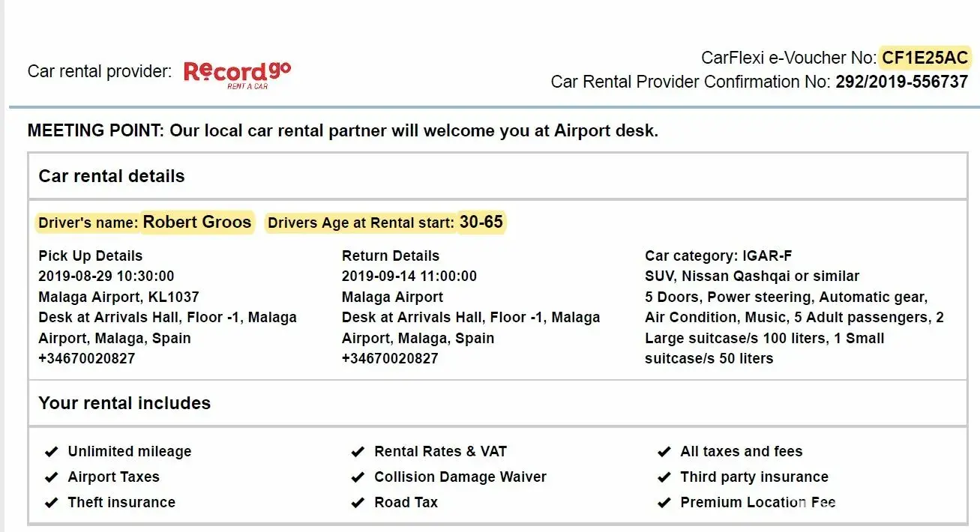Click the Collision Damage Waiver checkmark
The width and height of the screenshot is (980, 532).
(358, 477)
